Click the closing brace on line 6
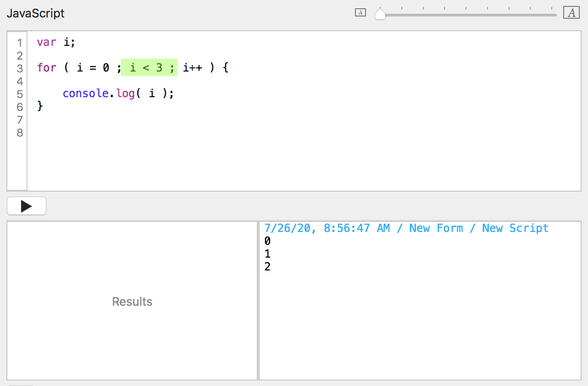This screenshot has width=588, height=386. click(x=40, y=106)
